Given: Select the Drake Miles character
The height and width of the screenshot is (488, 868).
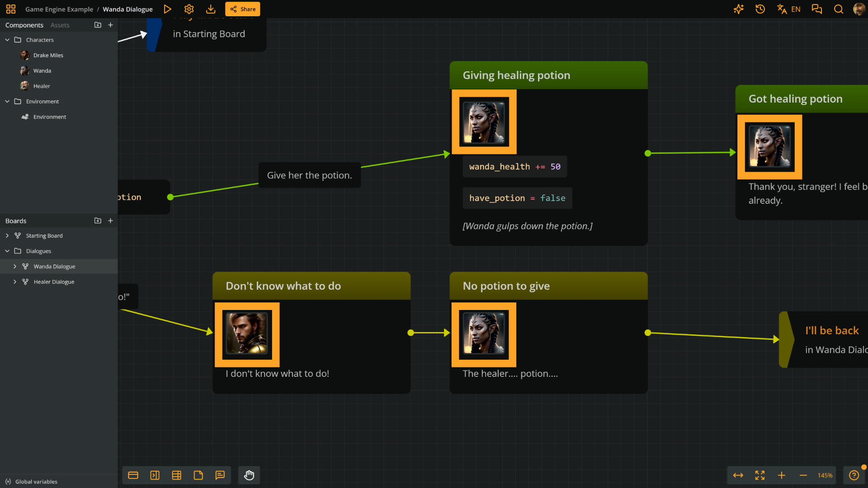Looking at the screenshot, I should pos(48,55).
